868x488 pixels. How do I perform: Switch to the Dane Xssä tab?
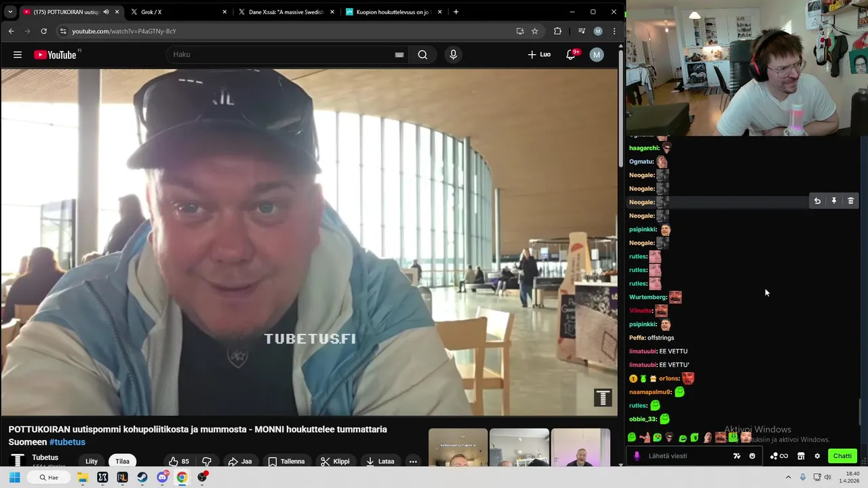click(x=286, y=12)
